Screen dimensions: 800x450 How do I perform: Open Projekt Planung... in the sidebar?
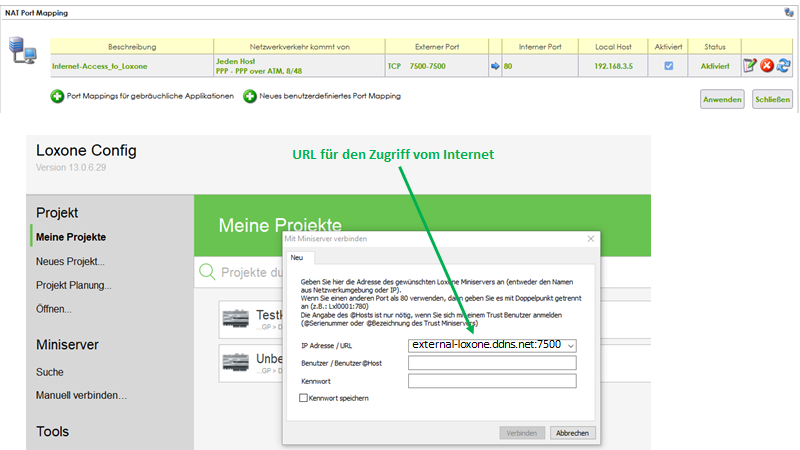tap(73, 285)
